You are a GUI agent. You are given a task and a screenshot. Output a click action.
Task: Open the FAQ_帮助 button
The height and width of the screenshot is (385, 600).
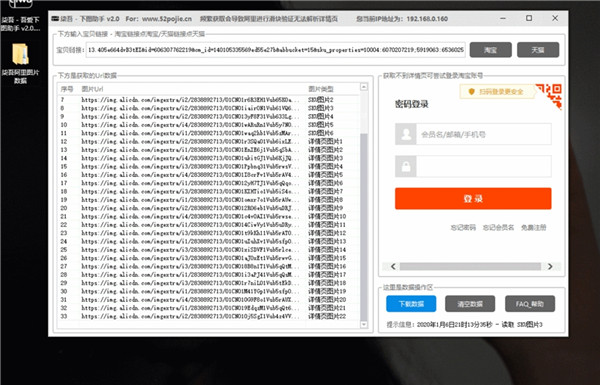(530, 303)
